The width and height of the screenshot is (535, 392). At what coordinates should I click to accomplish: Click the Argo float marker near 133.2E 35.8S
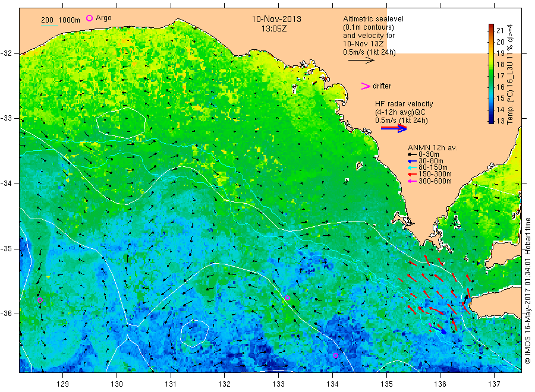point(287,298)
